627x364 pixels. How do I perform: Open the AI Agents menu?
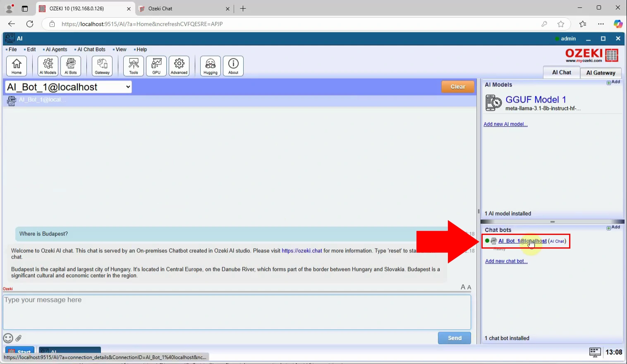pos(56,49)
